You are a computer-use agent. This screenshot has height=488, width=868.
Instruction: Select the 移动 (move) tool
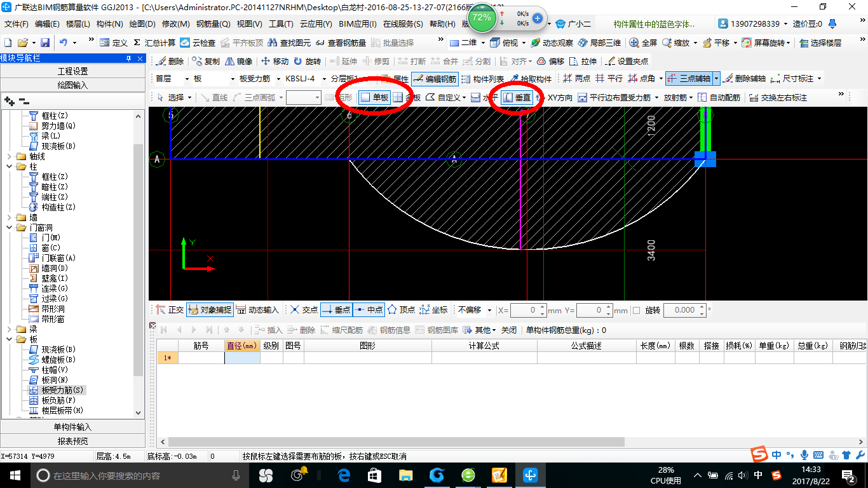point(274,62)
